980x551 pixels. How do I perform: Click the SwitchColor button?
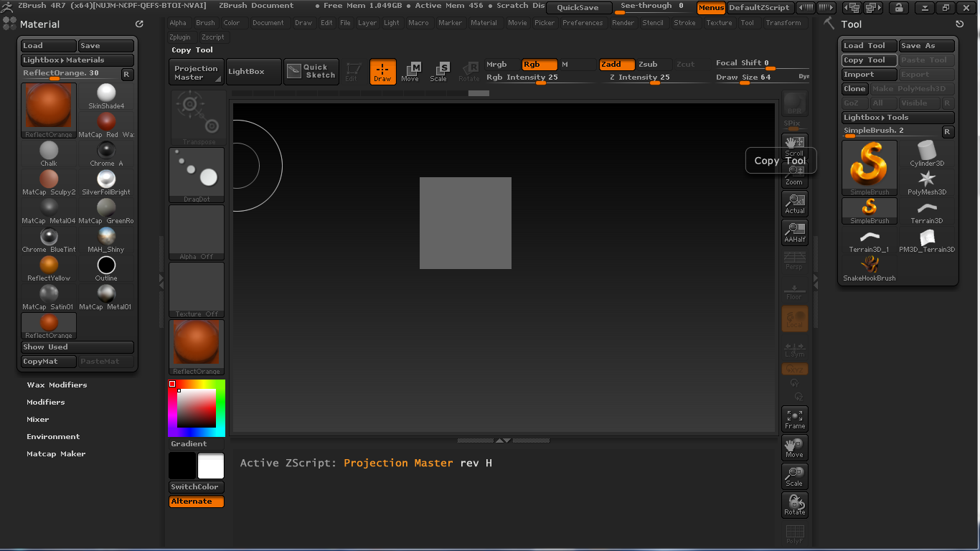coord(197,487)
